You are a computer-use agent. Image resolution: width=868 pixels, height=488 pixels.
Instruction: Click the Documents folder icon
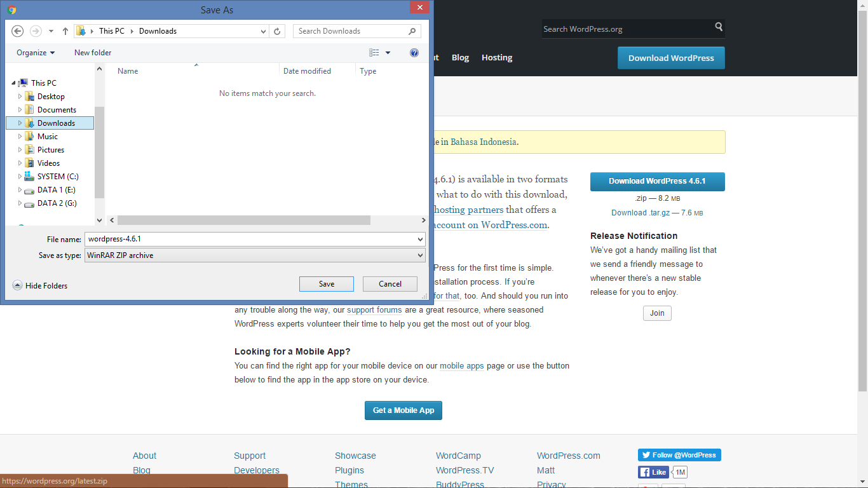pyautogui.click(x=29, y=109)
